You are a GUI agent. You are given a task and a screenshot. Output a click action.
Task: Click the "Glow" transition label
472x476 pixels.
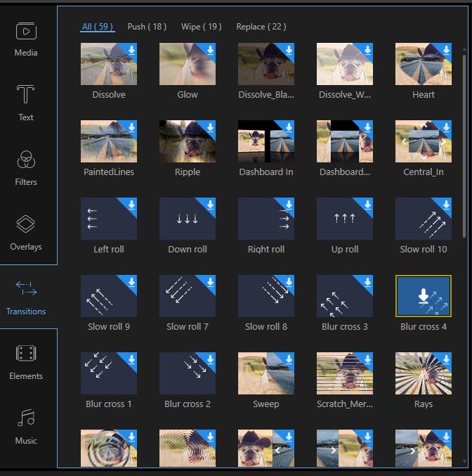[188, 95]
